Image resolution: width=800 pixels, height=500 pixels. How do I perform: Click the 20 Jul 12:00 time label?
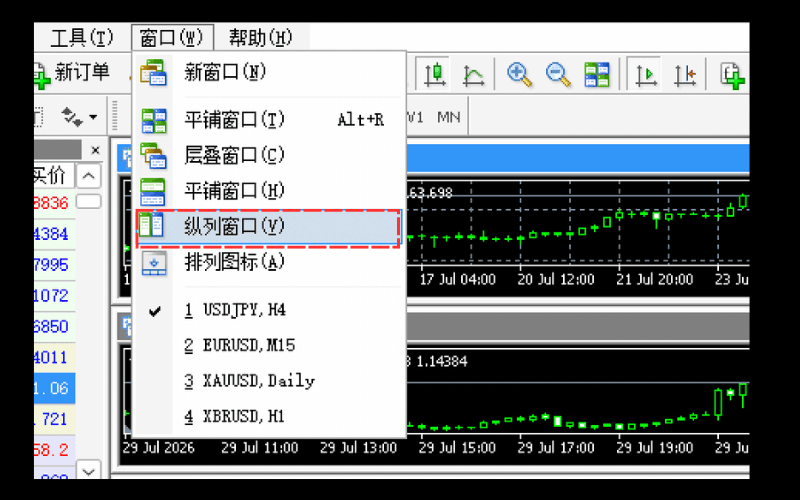[x=556, y=280]
